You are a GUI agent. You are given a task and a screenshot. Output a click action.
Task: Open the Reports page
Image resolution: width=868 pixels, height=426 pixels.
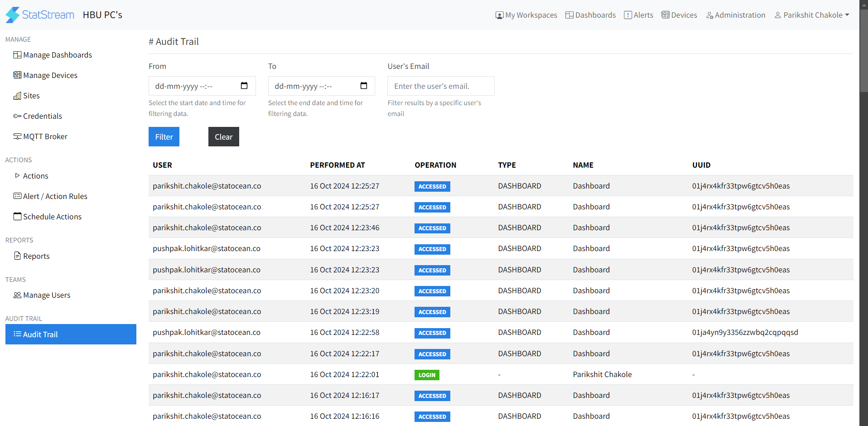click(x=32, y=256)
